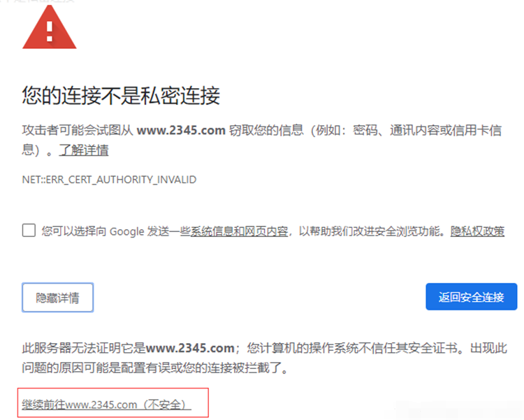Collapse details with the 隐藏详情 button

(x=58, y=297)
